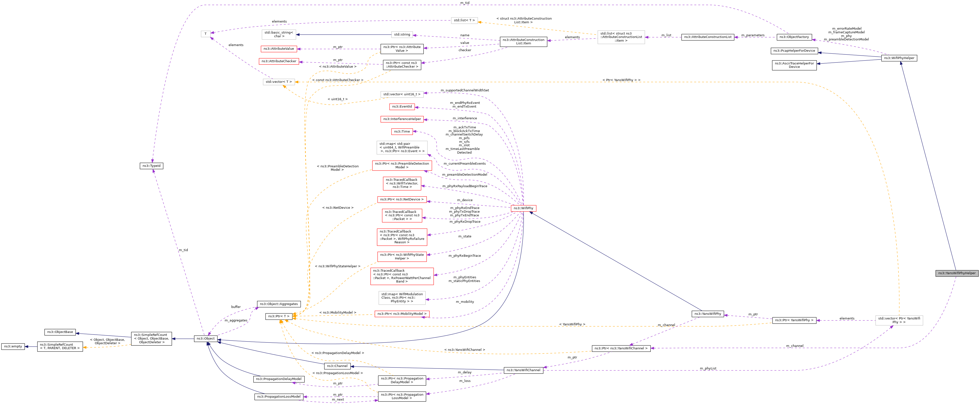Click the m_phyList edge label
This screenshot has width=980, height=404.
pyautogui.click(x=708, y=369)
